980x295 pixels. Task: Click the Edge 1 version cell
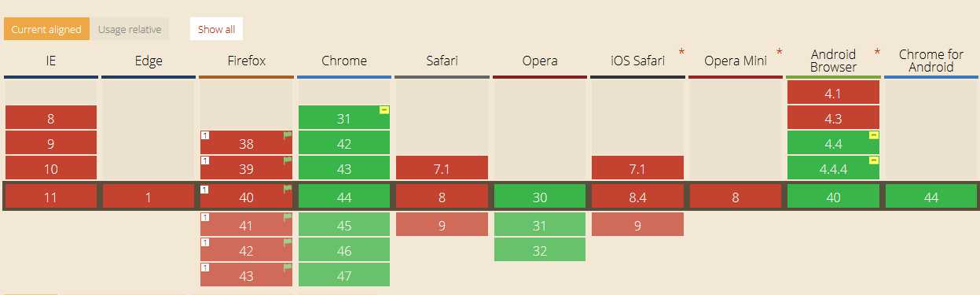(149, 197)
